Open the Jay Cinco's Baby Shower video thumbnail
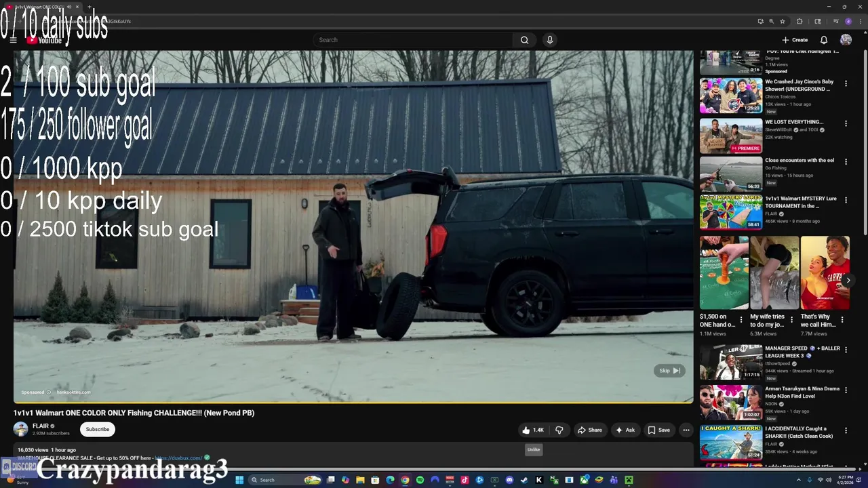This screenshot has height=488, width=868. pyautogui.click(x=731, y=96)
